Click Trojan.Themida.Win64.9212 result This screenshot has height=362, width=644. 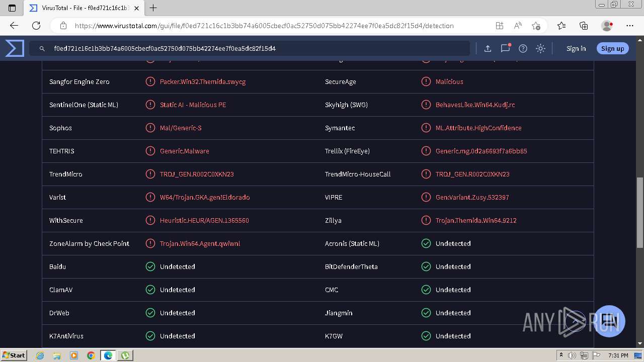click(x=476, y=220)
